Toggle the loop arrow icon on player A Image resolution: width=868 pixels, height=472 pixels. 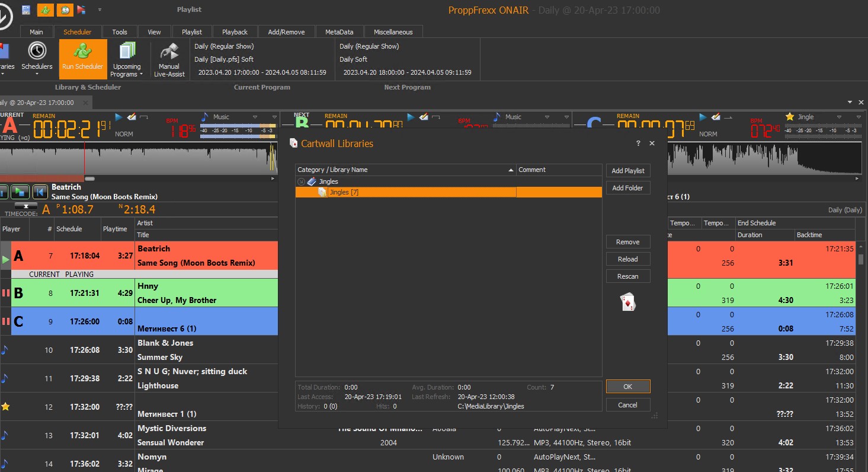click(144, 117)
